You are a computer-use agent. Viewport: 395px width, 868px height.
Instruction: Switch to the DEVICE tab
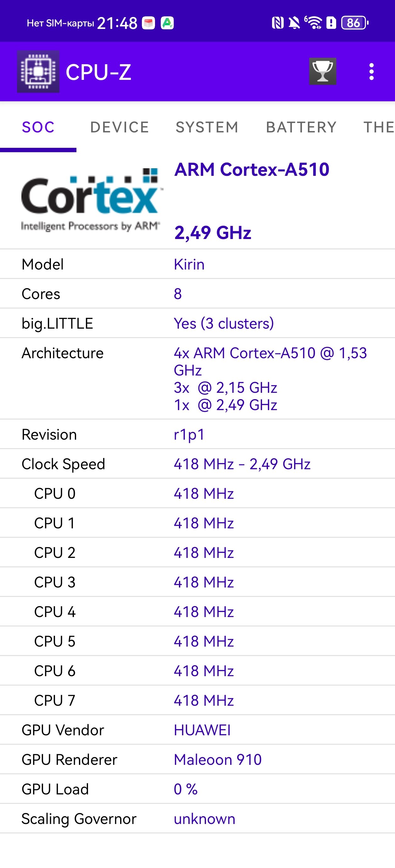pos(120,127)
